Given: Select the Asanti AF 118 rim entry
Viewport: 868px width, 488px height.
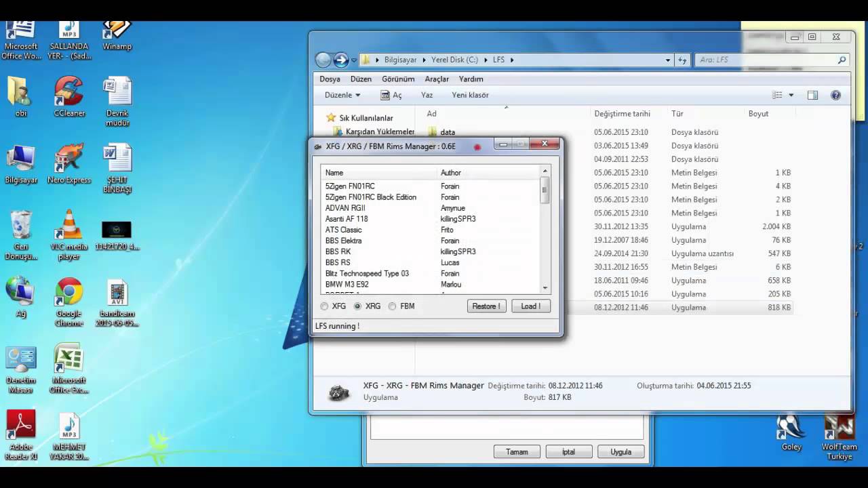Looking at the screenshot, I should click(x=347, y=219).
